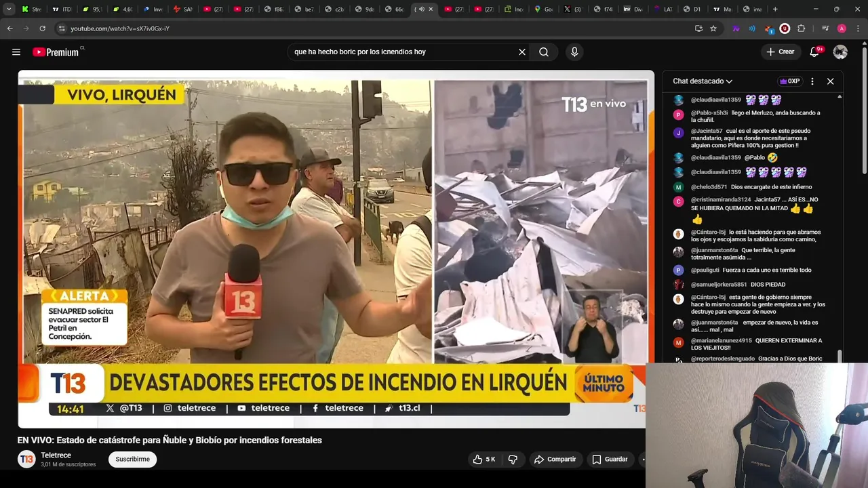Click @Jacinta57 chat username

(707, 131)
